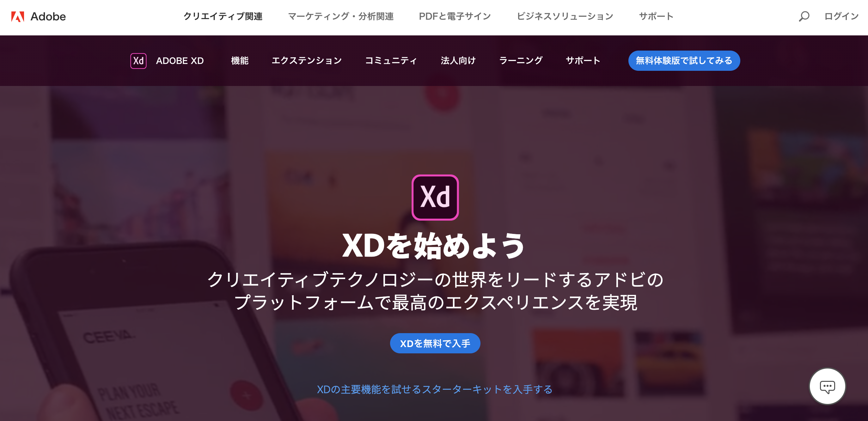Open ラーニング tab
Image resolution: width=868 pixels, height=421 pixels.
click(521, 61)
